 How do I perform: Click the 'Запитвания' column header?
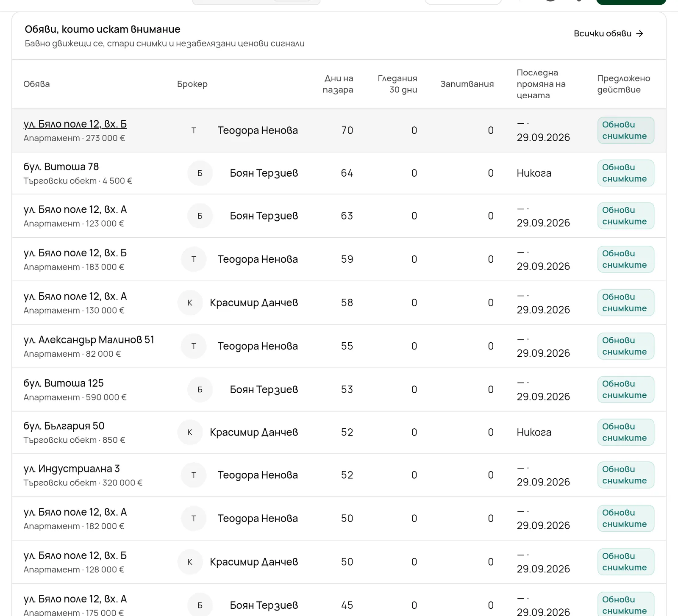click(467, 84)
